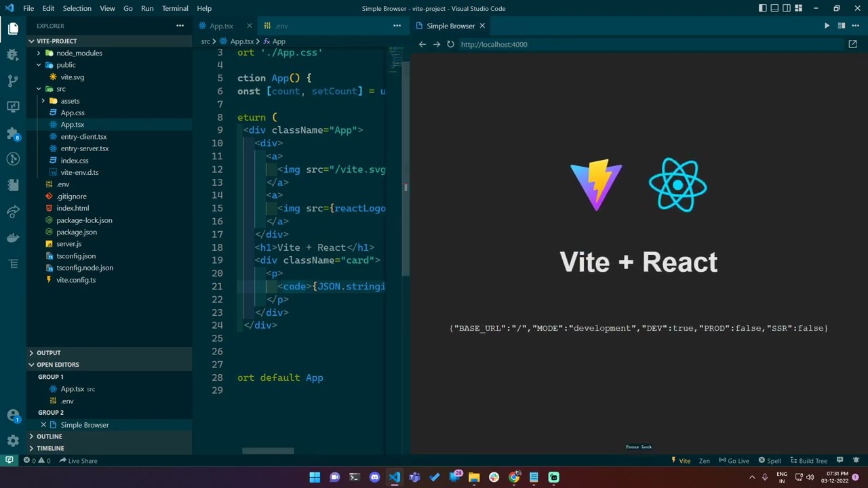
Task: Toggle Zen mode in status bar
Action: pyautogui.click(x=705, y=461)
